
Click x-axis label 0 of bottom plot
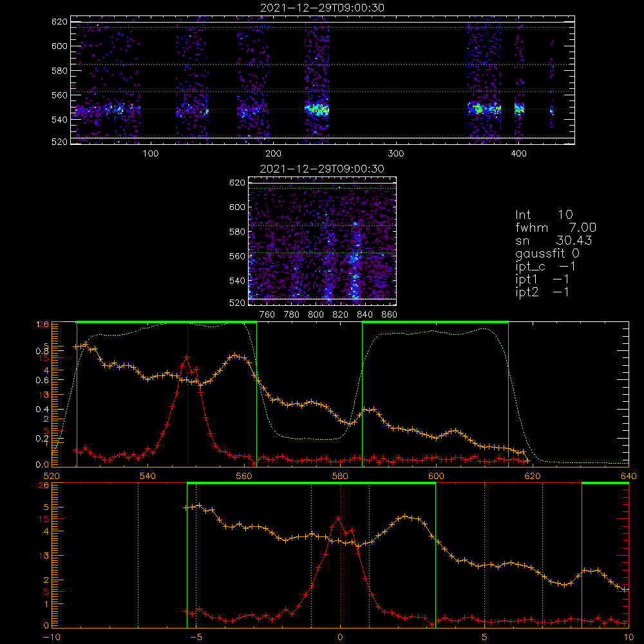point(340,637)
